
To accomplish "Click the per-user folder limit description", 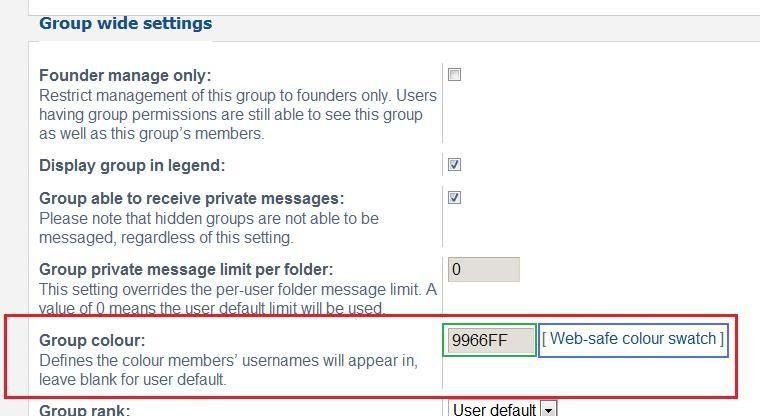I will click(x=238, y=299).
